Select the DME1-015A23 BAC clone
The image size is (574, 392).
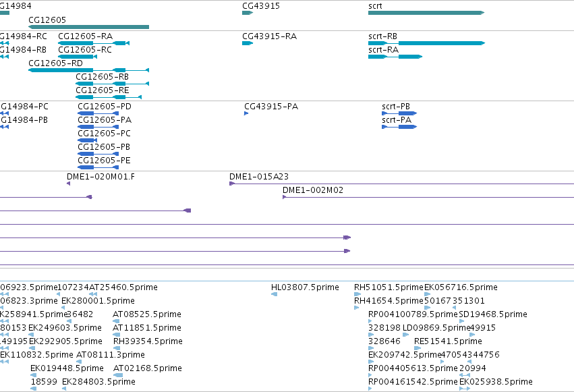click(x=401, y=184)
